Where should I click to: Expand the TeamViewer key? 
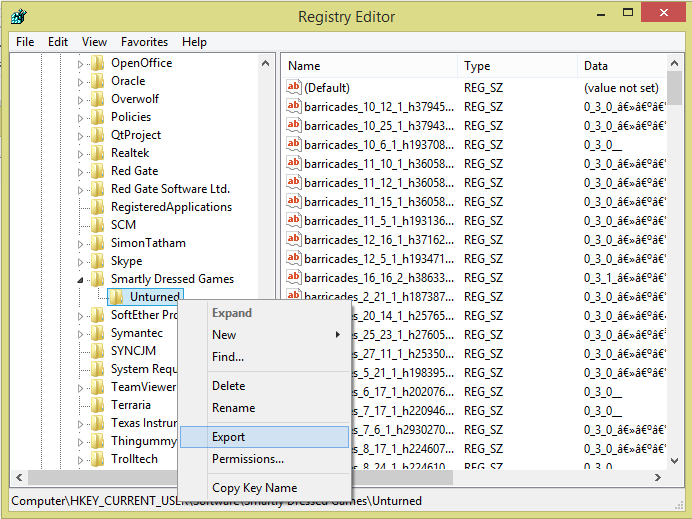[80, 388]
